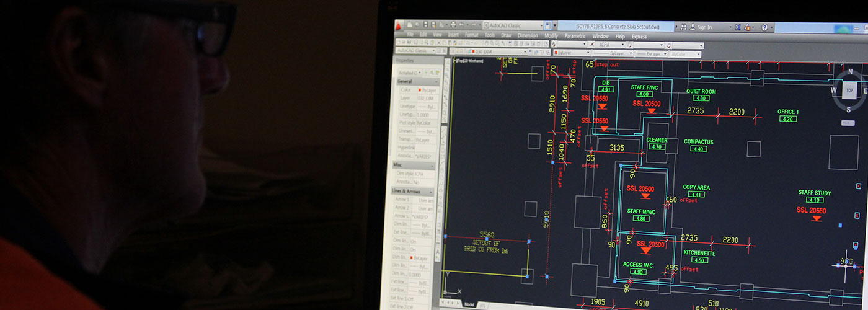Open the AutoCAD application menu logo
This screenshot has width=868, height=310.
tap(399, 26)
